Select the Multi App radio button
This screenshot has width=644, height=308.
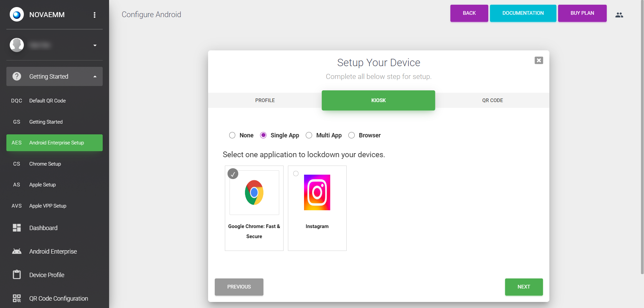pos(309,135)
